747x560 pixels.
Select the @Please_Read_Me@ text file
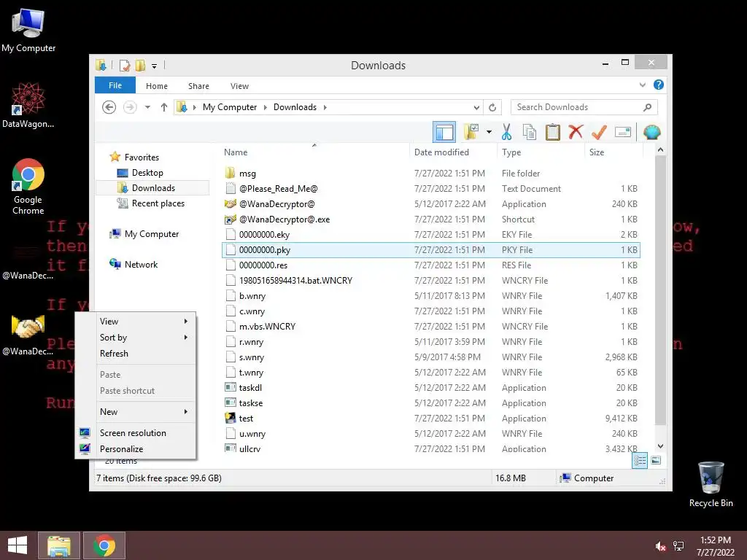[431, 189]
